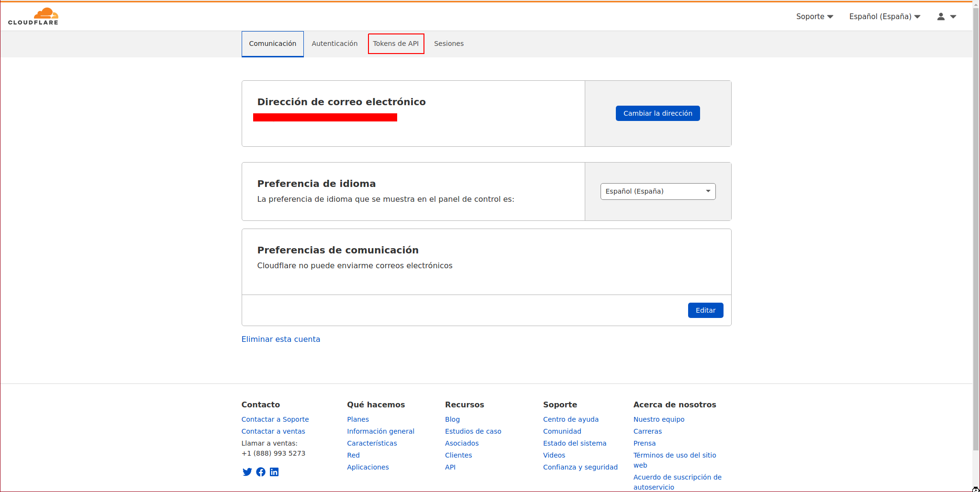Expand the Soporte dropdown menu
The width and height of the screenshot is (980, 492).
click(814, 17)
